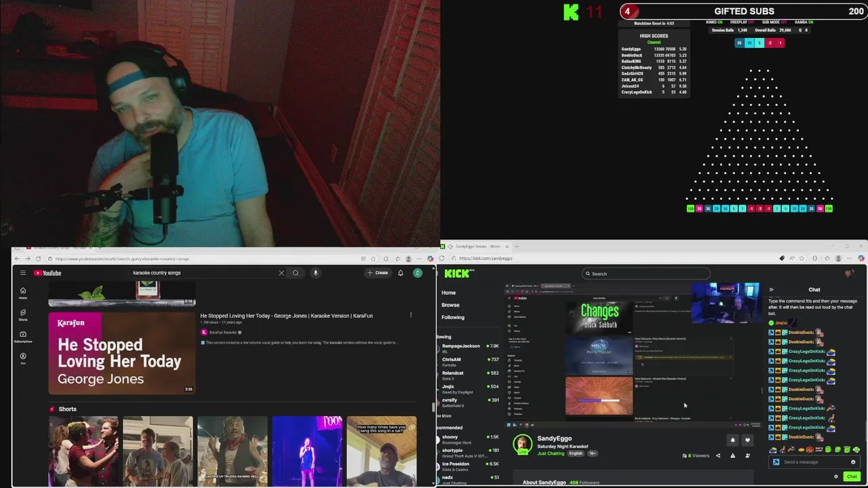This screenshot has width=868, height=488.
Task: Open cvrsify channel in Kick sidebar
Action: point(469,403)
